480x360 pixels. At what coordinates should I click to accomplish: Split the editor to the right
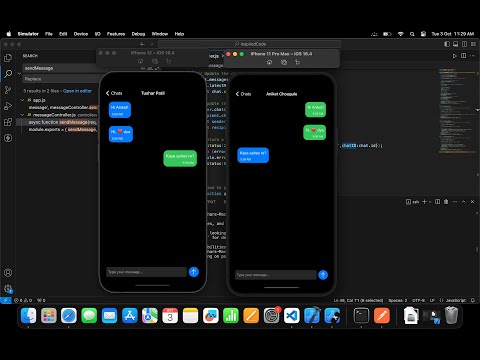pyautogui.click(x=464, y=56)
